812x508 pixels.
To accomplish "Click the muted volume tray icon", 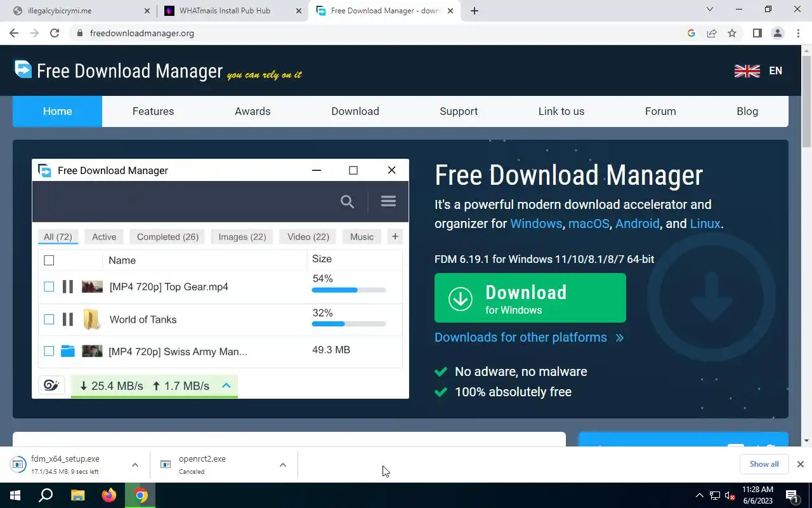I will tap(730, 495).
